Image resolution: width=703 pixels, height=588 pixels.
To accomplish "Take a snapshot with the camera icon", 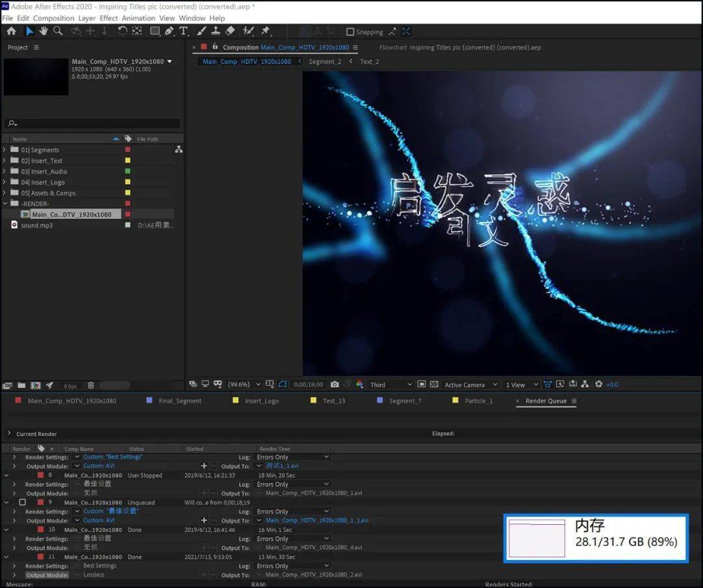I will click(335, 384).
